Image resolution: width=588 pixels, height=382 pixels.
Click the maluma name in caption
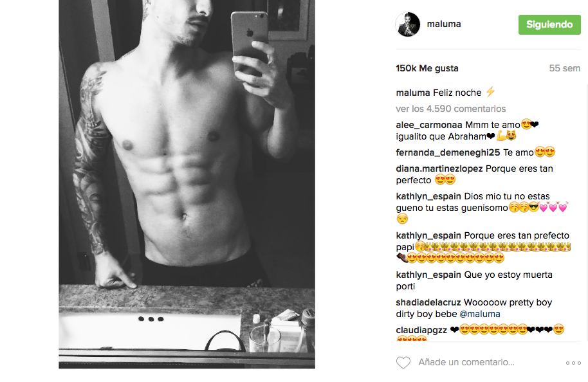tap(413, 93)
